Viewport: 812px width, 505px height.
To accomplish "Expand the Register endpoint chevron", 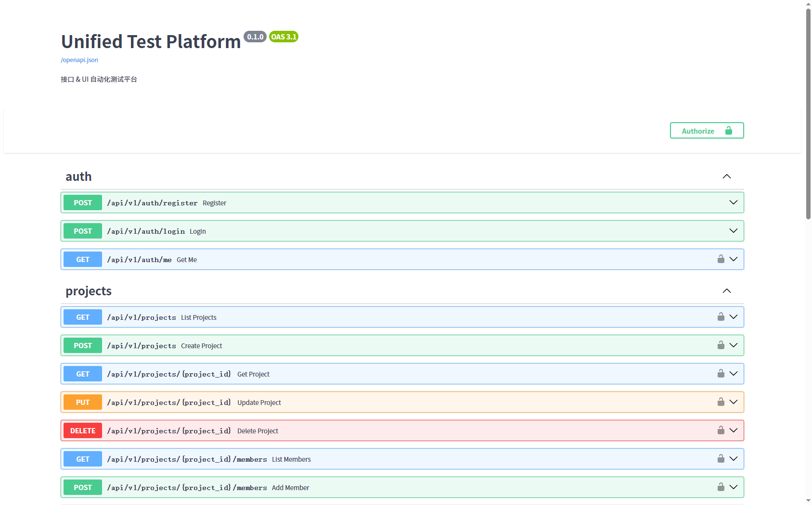I will click(734, 202).
